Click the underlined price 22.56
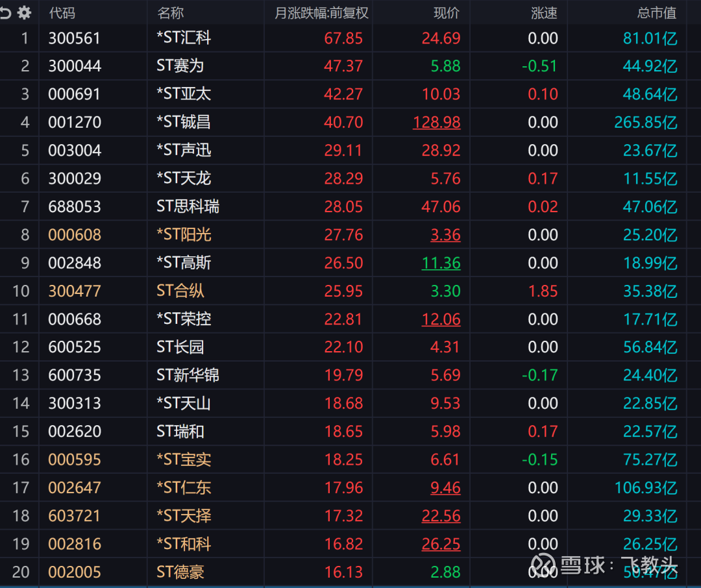This screenshot has width=701, height=588. tap(441, 516)
